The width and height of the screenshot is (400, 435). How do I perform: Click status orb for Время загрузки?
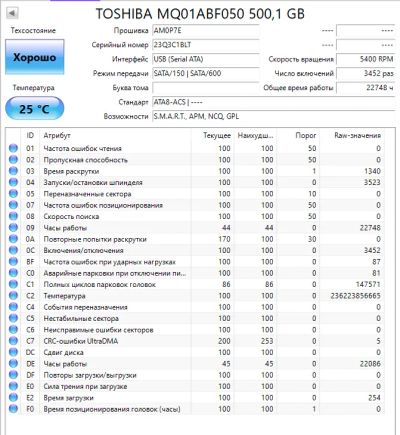coord(13,397)
